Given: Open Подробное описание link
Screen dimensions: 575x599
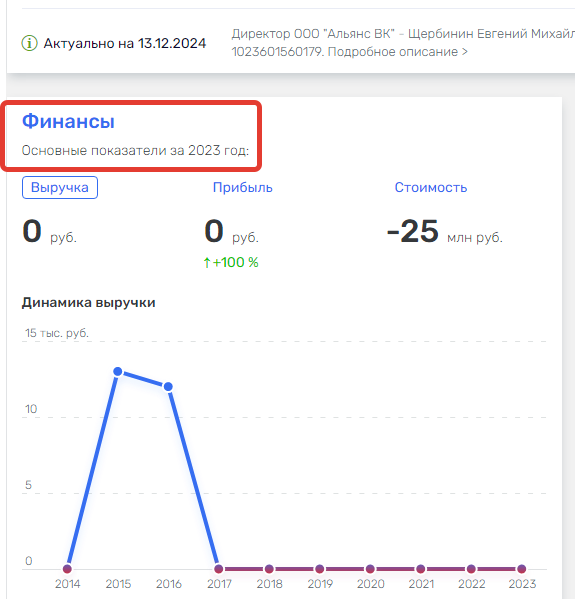Looking at the screenshot, I should coord(397,52).
